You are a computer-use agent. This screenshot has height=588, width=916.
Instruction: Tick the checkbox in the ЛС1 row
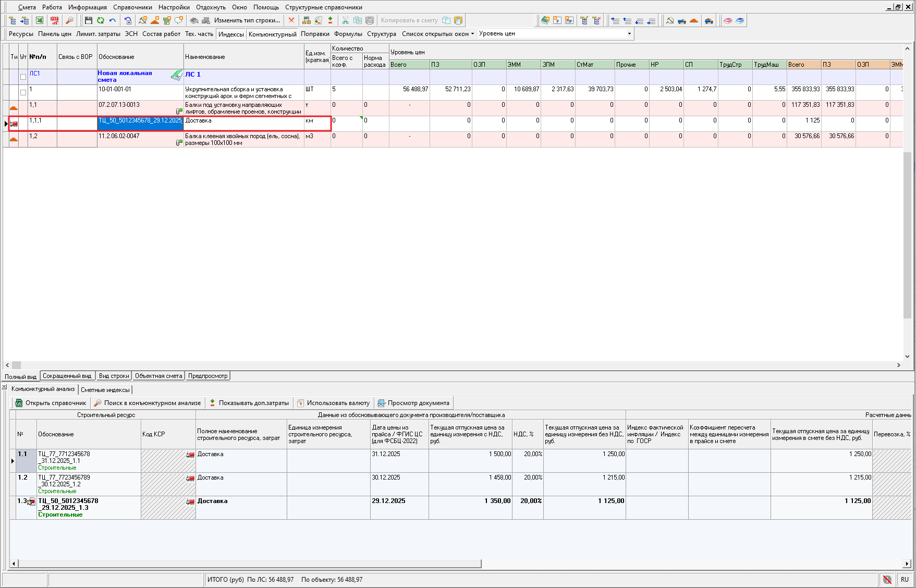point(23,77)
